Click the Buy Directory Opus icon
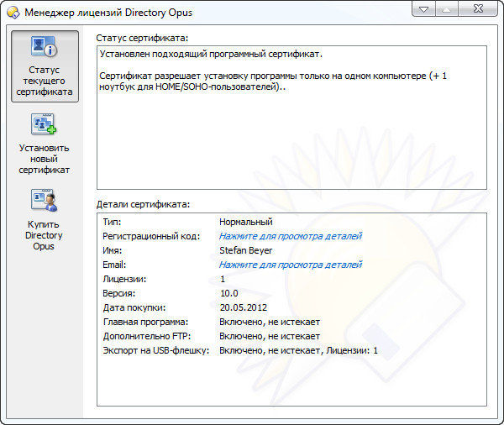 point(45,202)
